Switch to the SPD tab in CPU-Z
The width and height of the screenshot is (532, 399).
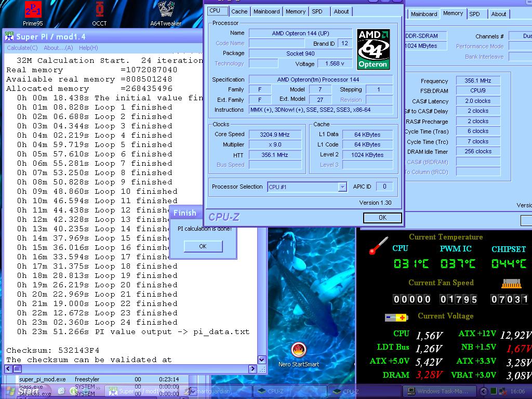317,11
